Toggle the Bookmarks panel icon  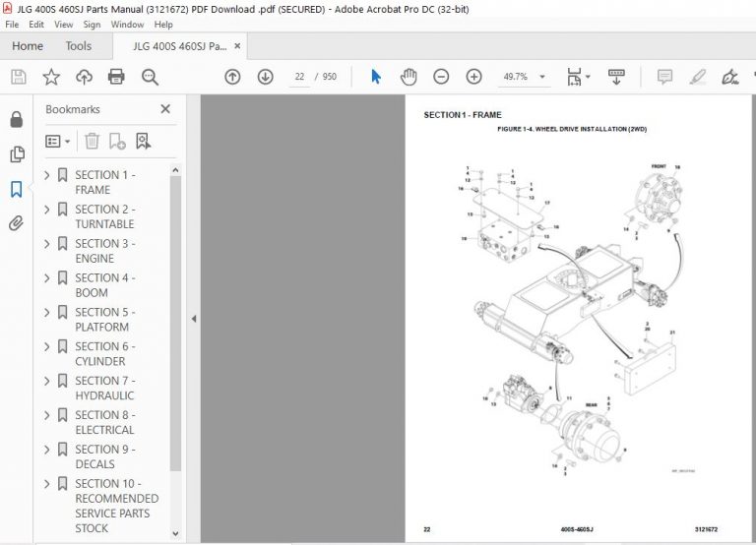[x=17, y=189]
